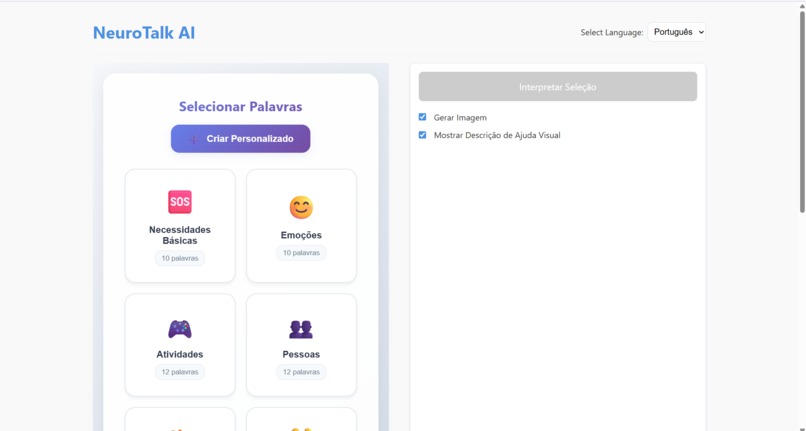Click the '10 palavras' badge under Necessidades Básicas
The width and height of the screenshot is (806, 431).
click(x=180, y=258)
